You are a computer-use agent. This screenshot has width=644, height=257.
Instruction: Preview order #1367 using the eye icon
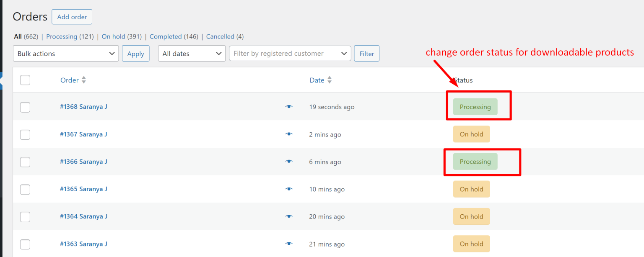tap(289, 134)
